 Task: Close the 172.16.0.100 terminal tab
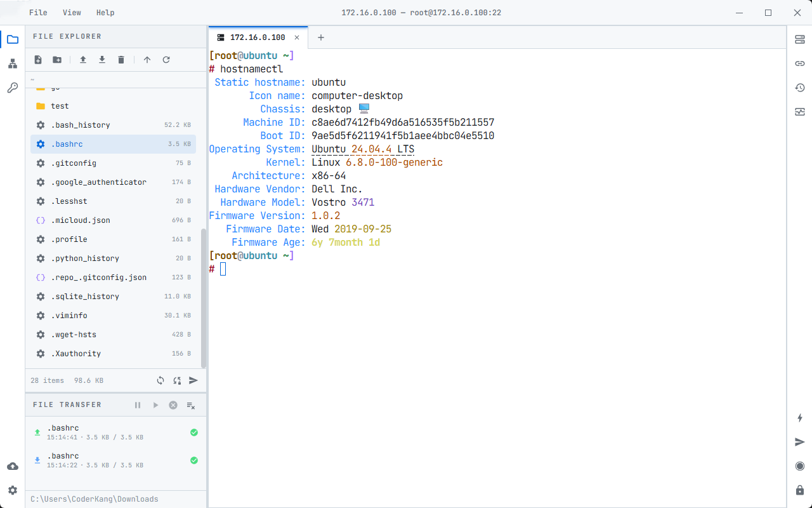(x=297, y=37)
